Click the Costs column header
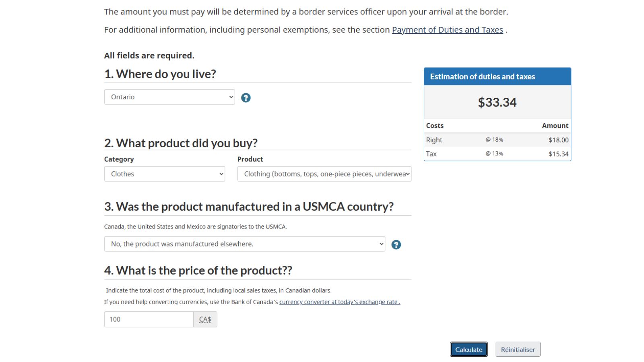This screenshot has height=362, width=644. click(x=435, y=125)
